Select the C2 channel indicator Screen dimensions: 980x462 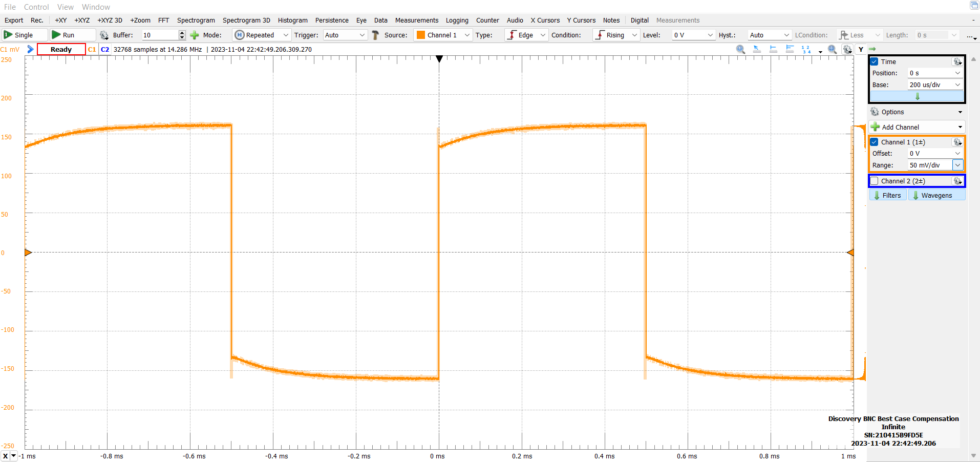[x=105, y=49]
